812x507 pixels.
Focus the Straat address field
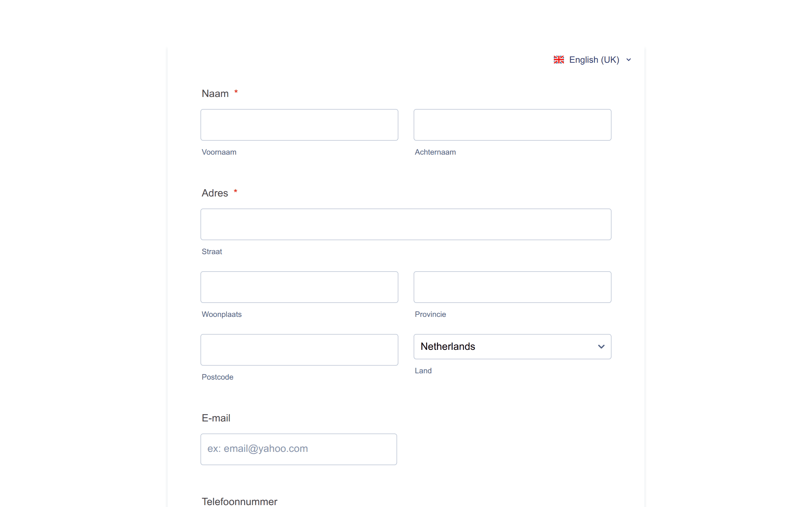(x=406, y=224)
